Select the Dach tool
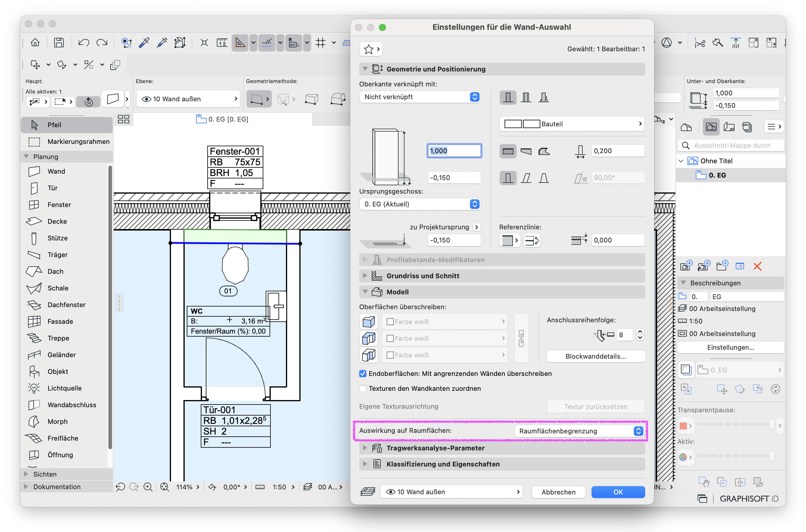 click(66, 271)
